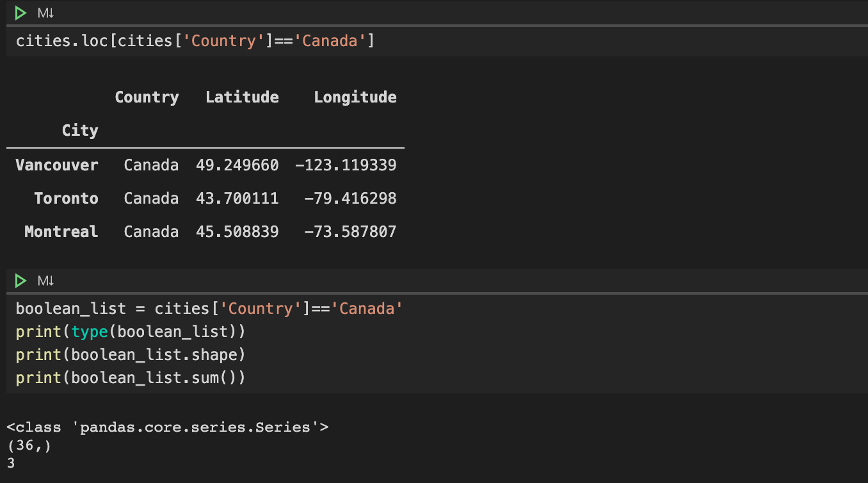Click latitude value 43.700111
Screen dimensions: 868x483
point(237,199)
